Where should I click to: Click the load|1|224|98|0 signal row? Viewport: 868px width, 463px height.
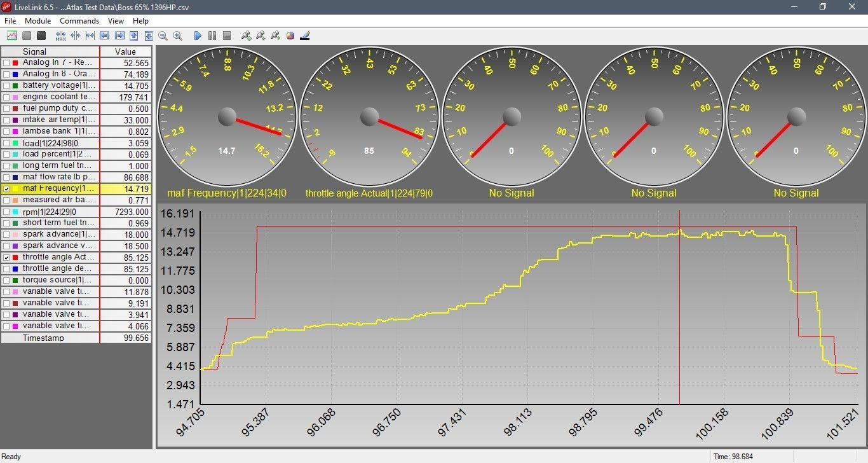click(x=76, y=143)
